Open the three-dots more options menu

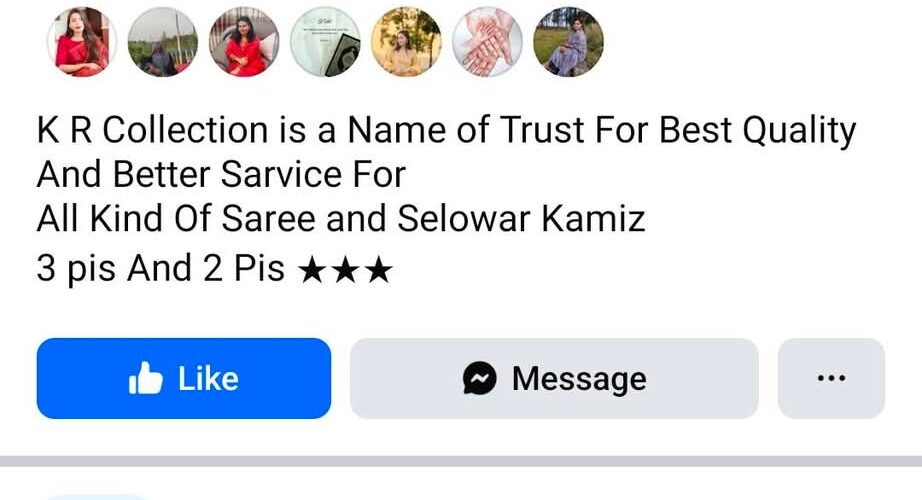[831, 378]
